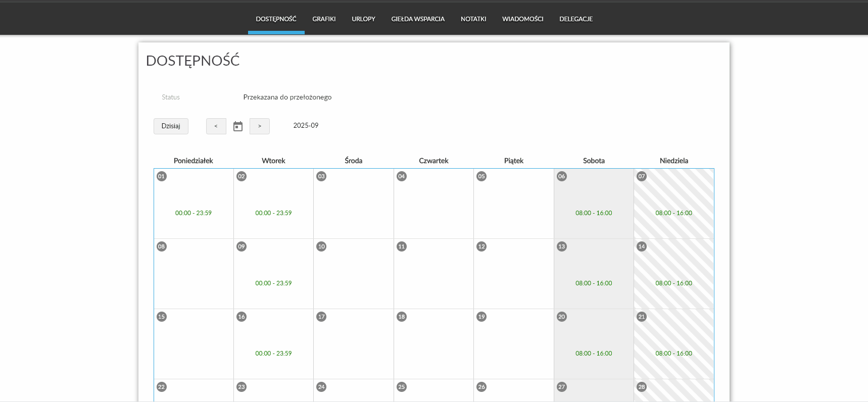Image resolution: width=868 pixels, height=402 pixels.
Task: Click the 08:00 - 16:00 entry on Sunday 07
Action: click(674, 213)
